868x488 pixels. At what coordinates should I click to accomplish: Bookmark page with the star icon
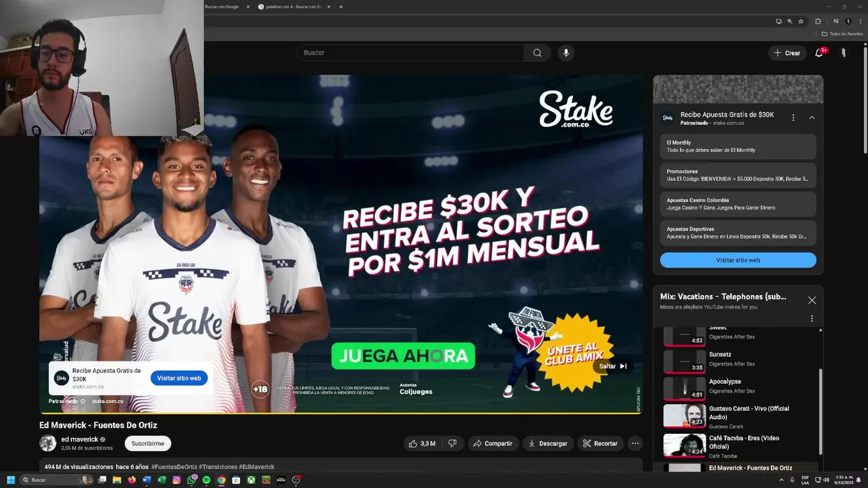coord(801,21)
